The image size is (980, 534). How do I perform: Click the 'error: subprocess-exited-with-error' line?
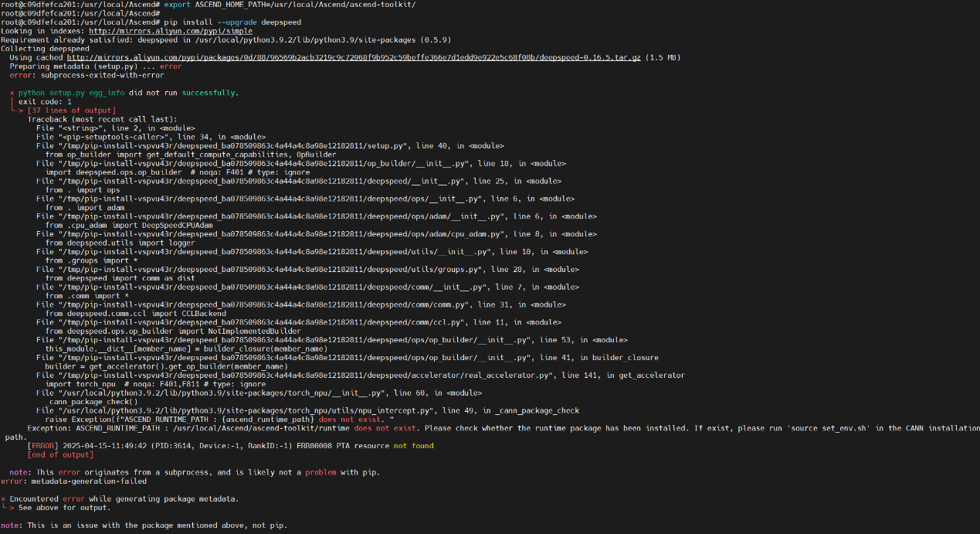point(86,75)
